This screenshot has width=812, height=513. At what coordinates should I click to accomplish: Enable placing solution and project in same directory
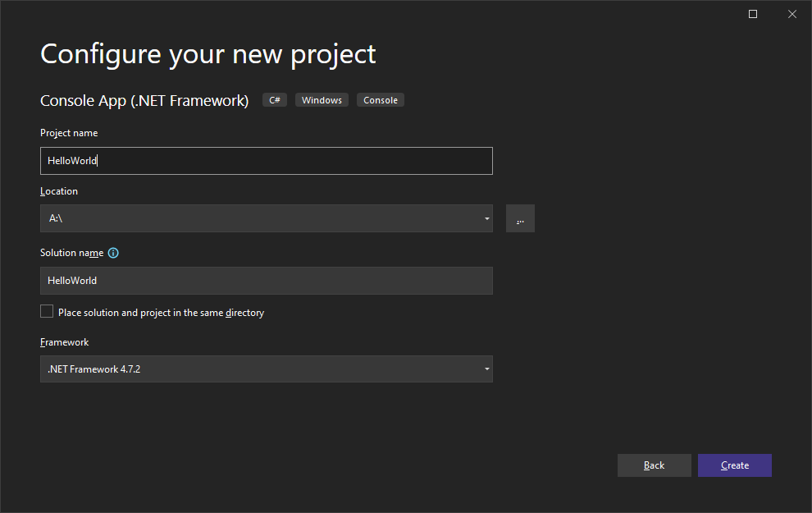[47, 312]
